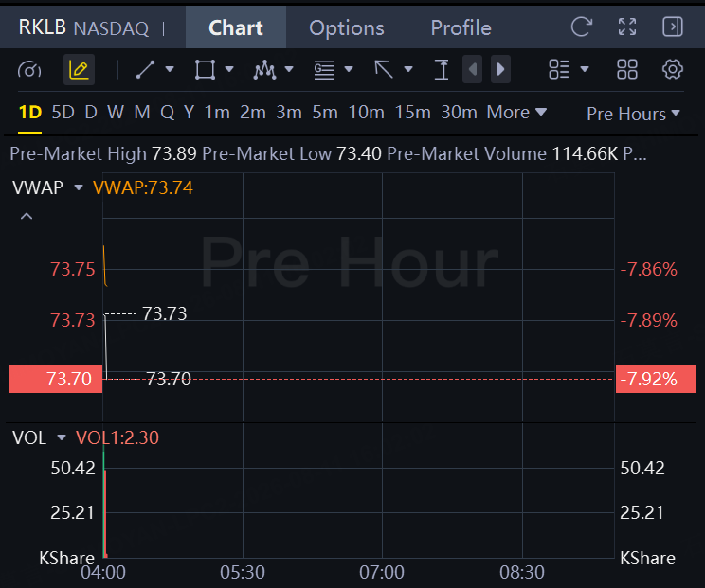Step chart forward with right arrow
This screenshot has height=588, width=705.
[x=500, y=70]
